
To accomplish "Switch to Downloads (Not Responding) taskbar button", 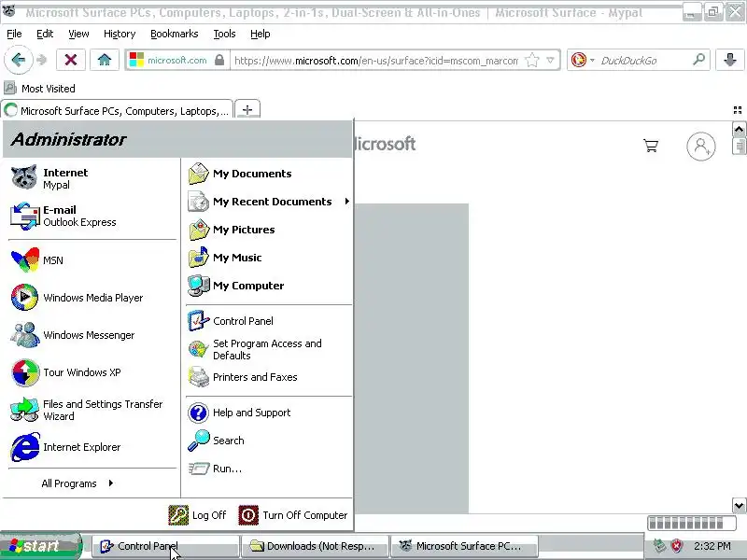I will (x=315, y=546).
